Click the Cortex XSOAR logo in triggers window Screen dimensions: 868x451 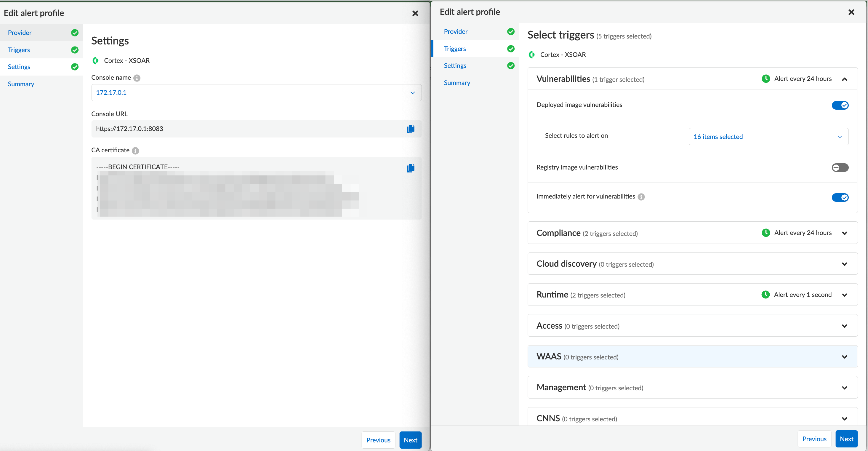click(532, 55)
